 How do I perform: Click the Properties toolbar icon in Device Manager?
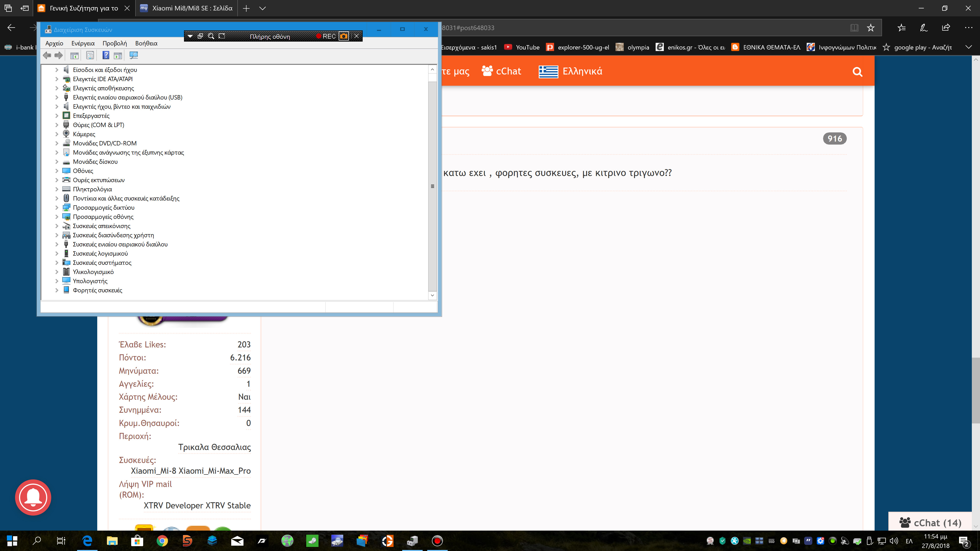(x=90, y=56)
